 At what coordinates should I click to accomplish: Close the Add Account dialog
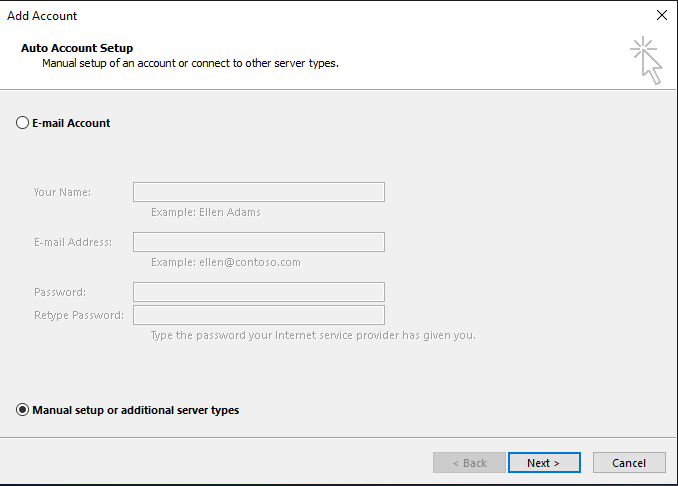pyautogui.click(x=661, y=15)
